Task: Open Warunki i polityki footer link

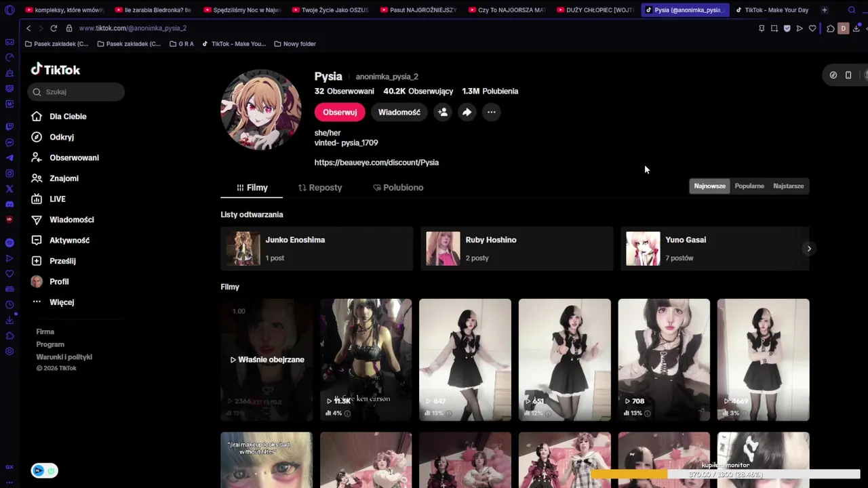Action: click(x=64, y=357)
